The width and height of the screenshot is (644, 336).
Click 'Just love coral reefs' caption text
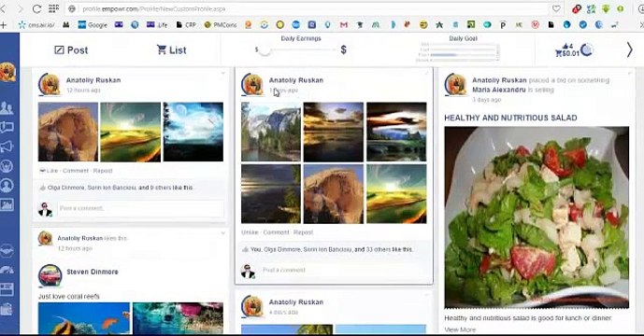pyautogui.click(x=69, y=296)
